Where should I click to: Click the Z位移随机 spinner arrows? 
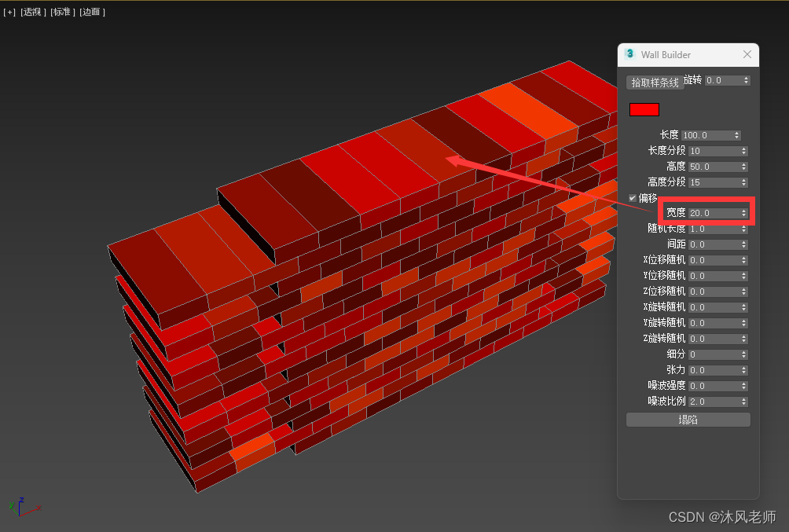tap(743, 292)
